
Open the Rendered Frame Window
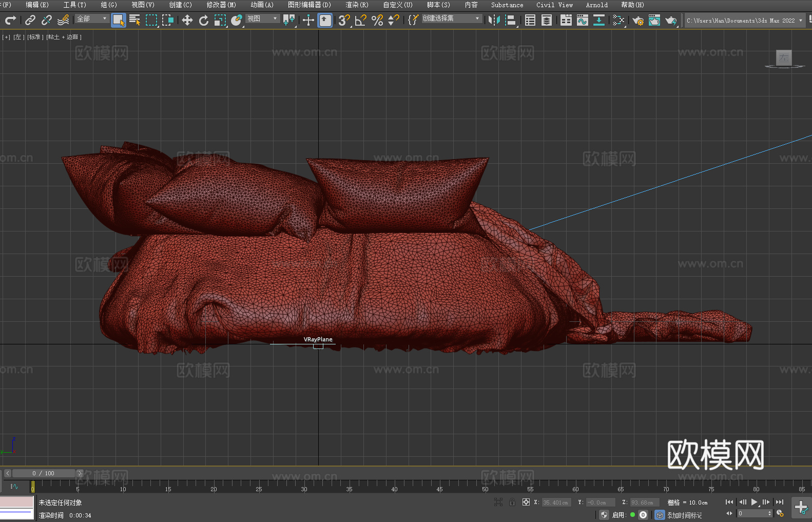tap(654, 20)
